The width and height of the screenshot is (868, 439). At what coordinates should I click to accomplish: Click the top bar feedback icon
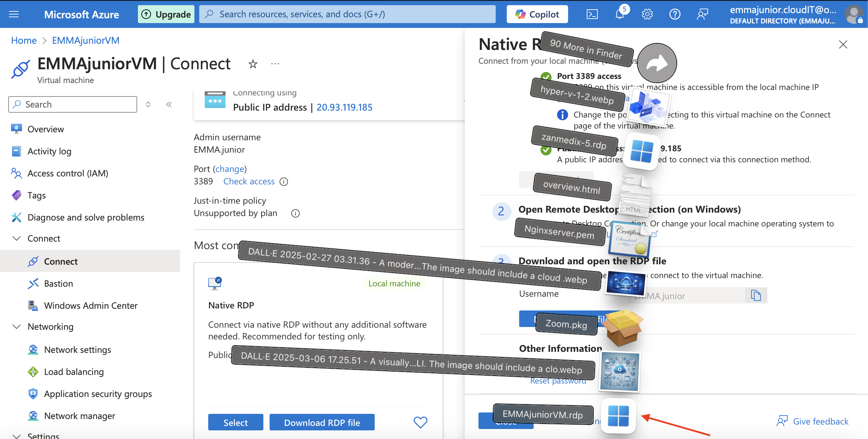point(702,14)
